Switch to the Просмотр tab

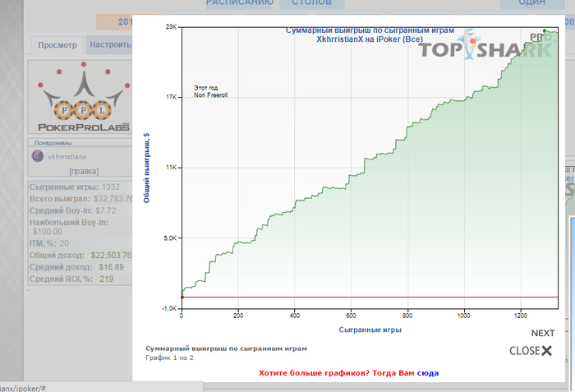click(57, 45)
